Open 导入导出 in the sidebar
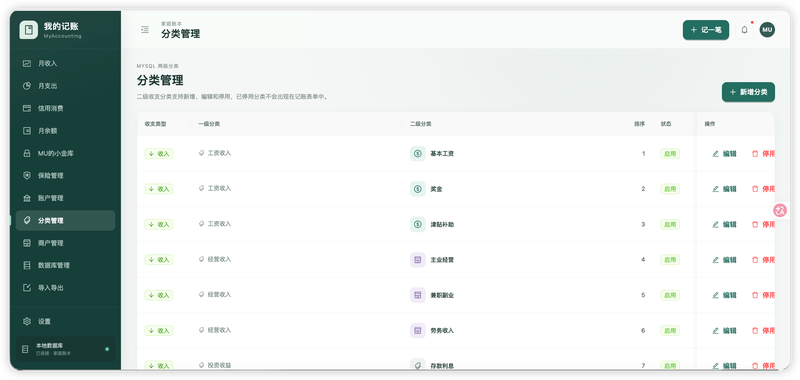The height and width of the screenshot is (380, 800). pyautogui.click(x=65, y=288)
